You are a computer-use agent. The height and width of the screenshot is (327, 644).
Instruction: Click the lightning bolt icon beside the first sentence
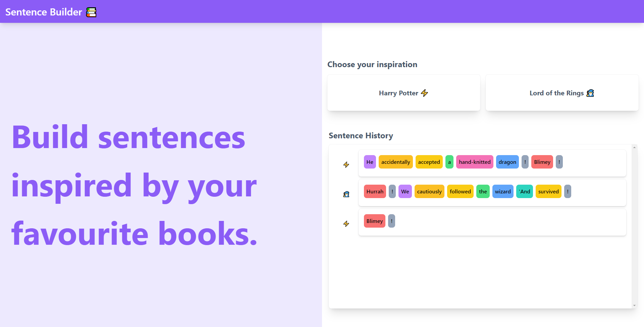346,165
